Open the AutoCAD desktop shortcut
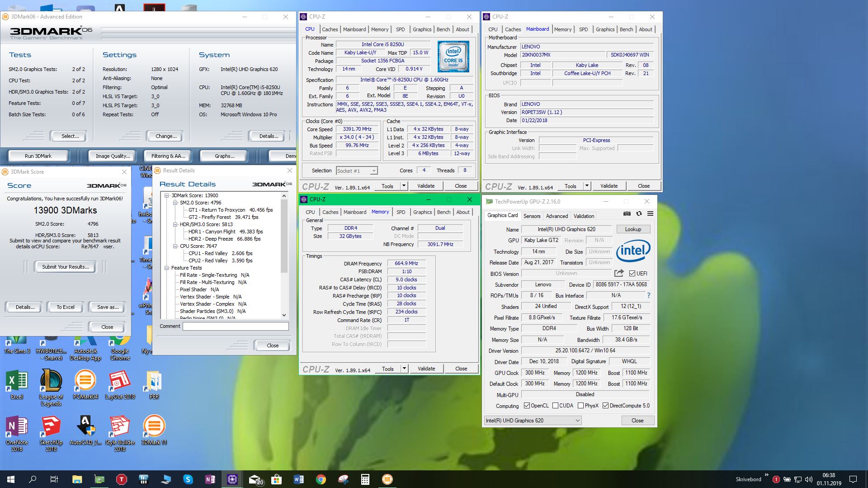Image resolution: width=868 pixels, height=488 pixels. click(x=85, y=430)
